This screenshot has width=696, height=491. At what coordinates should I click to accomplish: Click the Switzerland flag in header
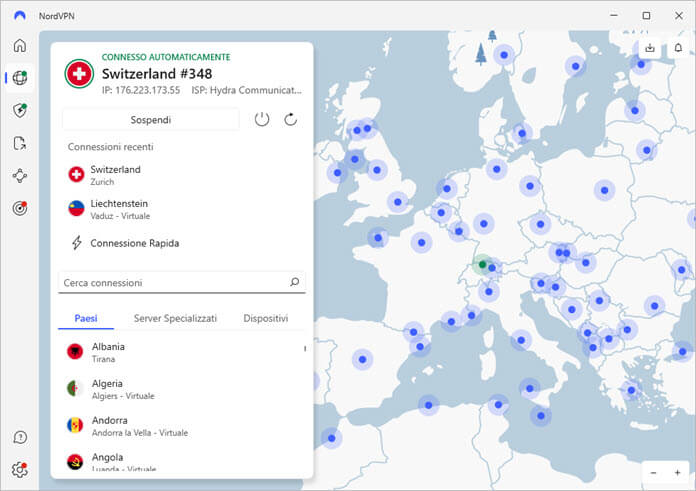79,74
